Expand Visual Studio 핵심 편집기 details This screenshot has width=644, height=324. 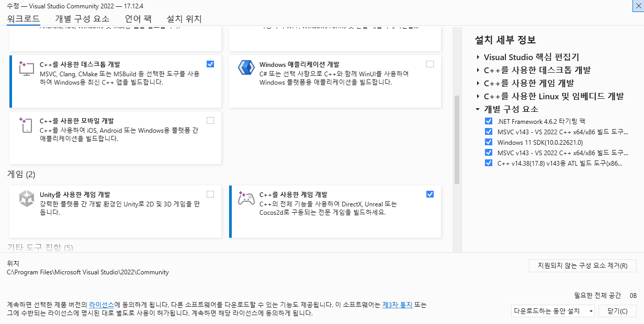[x=478, y=57]
